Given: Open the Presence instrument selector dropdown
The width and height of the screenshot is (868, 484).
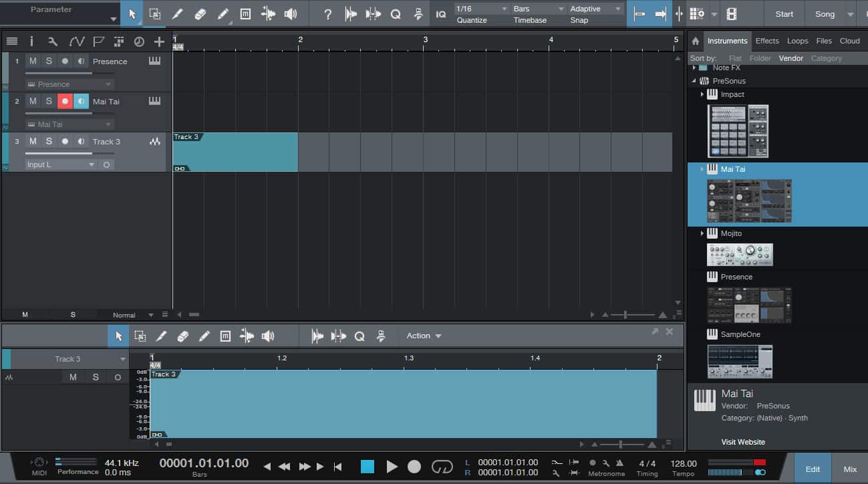Looking at the screenshot, I should (x=69, y=84).
